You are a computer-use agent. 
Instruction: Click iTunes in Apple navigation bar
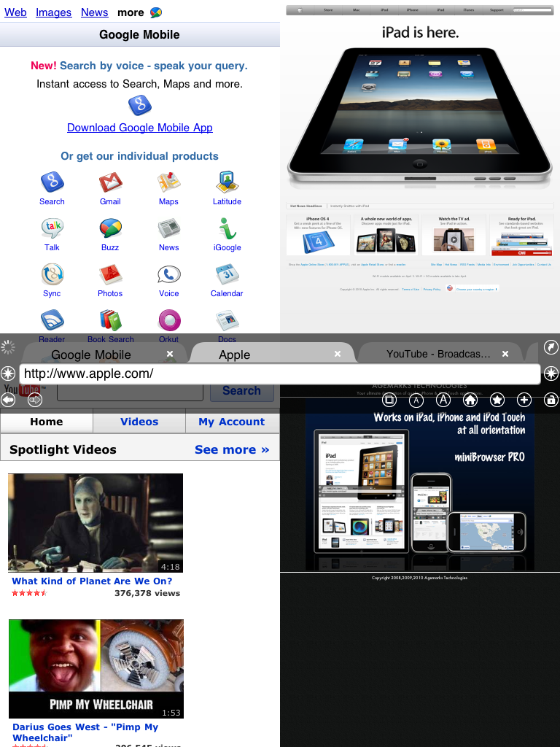tap(469, 10)
